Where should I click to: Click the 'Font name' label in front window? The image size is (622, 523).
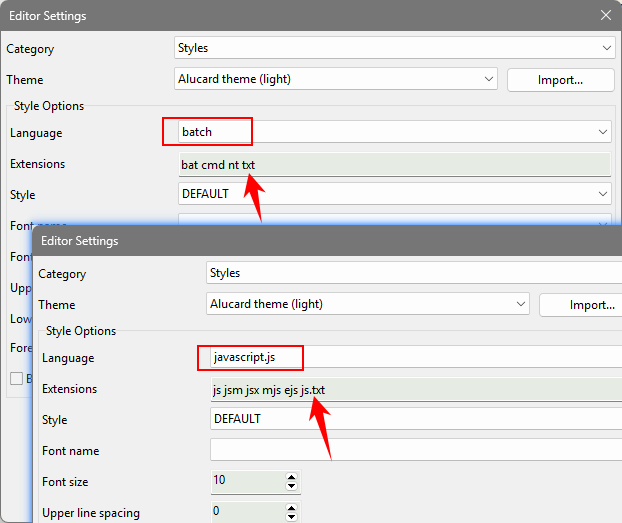coord(71,451)
